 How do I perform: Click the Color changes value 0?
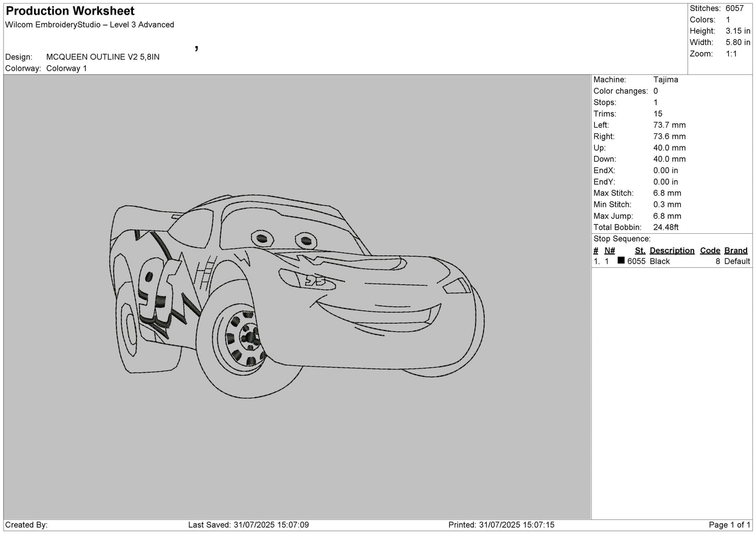[656, 91]
